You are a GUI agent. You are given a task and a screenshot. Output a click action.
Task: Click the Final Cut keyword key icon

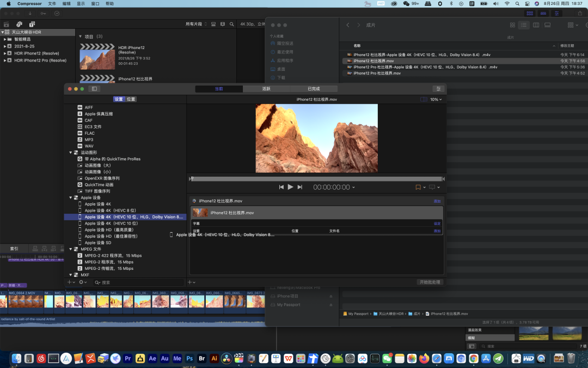tap(44, 14)
